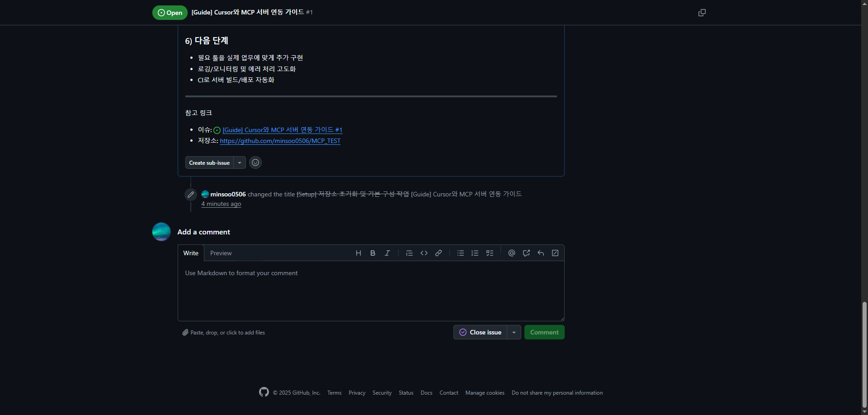The width and height of the screenshot is (868, 415).
Task: Expand the Create sub-issue dropdown arrow
Action: [240, 163]
